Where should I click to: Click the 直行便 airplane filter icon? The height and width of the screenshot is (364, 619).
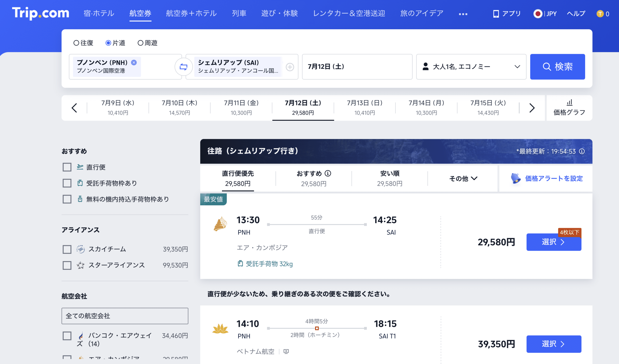point(80,167)
